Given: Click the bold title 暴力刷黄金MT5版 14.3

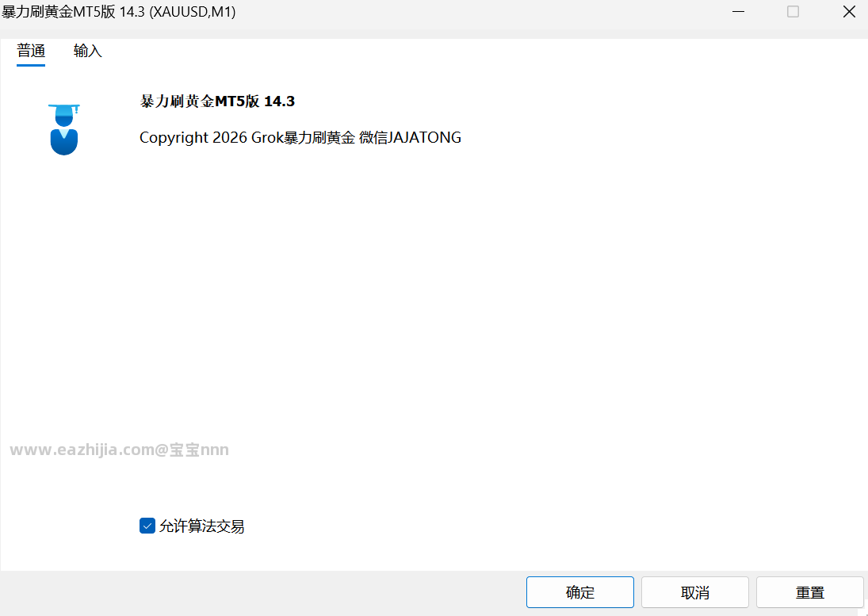Looking at the screenshot, I should [217, 101].
